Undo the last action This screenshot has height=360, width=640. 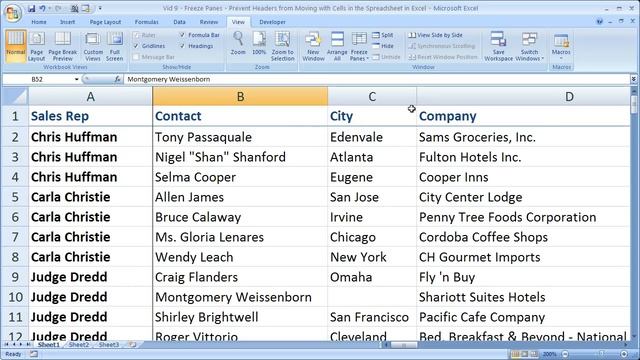[42, 8]
